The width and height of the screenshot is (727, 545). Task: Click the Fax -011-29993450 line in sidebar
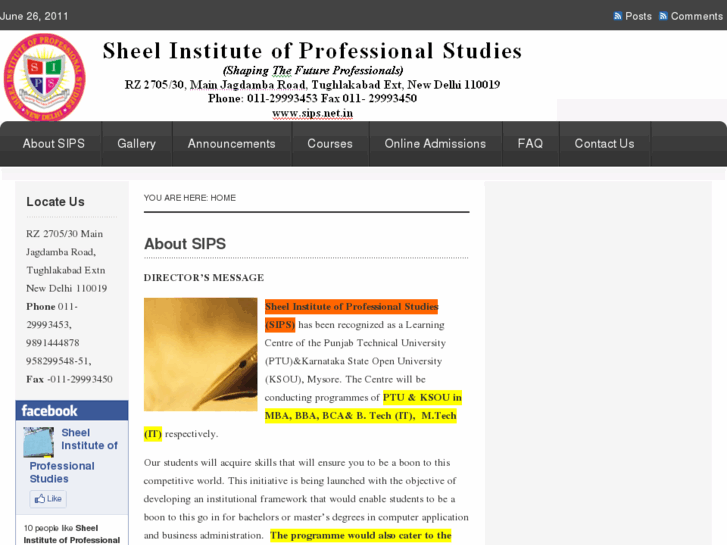pos(69,379)
